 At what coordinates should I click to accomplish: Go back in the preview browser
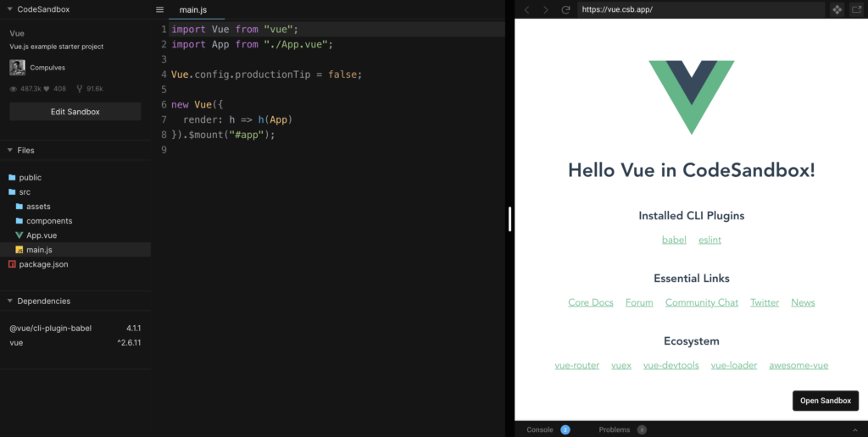click(x=526, y=10)
